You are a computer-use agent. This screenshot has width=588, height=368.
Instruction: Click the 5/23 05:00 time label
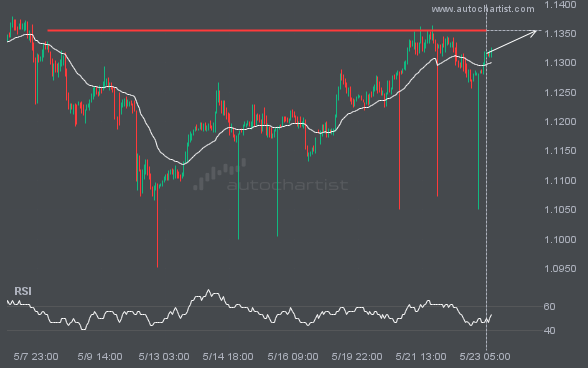tap(485, 356)
